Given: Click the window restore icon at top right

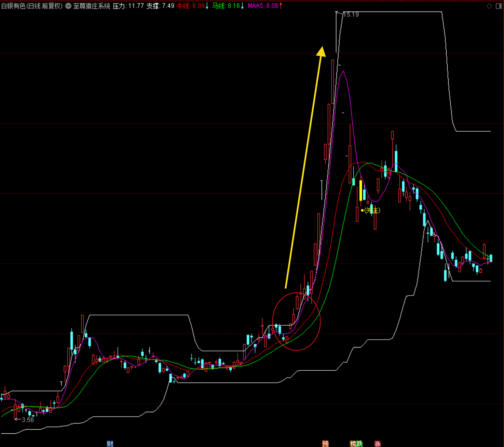Looking at the screenshot, I should (499, 6).
